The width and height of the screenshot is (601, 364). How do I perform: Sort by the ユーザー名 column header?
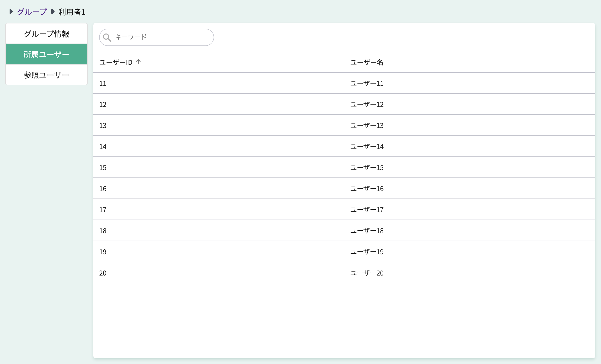click(367, 62)
